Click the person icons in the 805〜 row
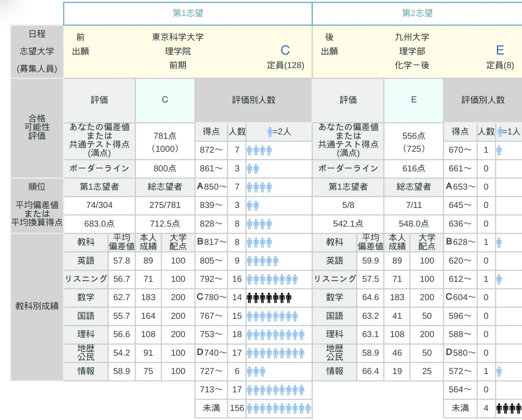This screenshot has width=522, height=420. (263, 261)
